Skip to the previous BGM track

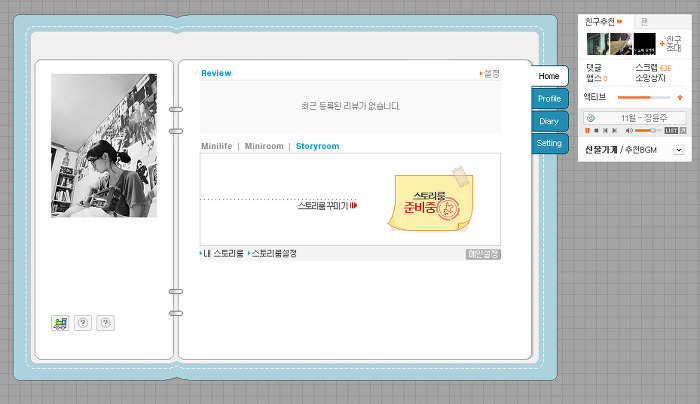pos(606,131)
